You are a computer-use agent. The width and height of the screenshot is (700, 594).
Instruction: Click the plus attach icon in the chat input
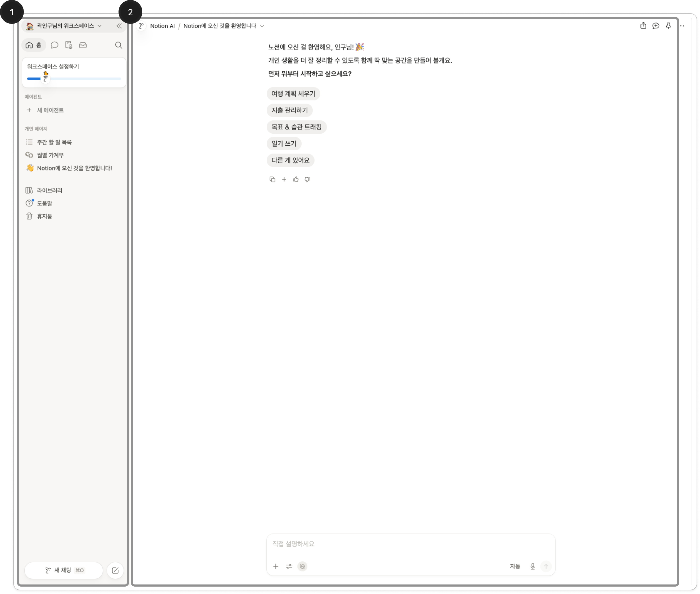point(276,566)
